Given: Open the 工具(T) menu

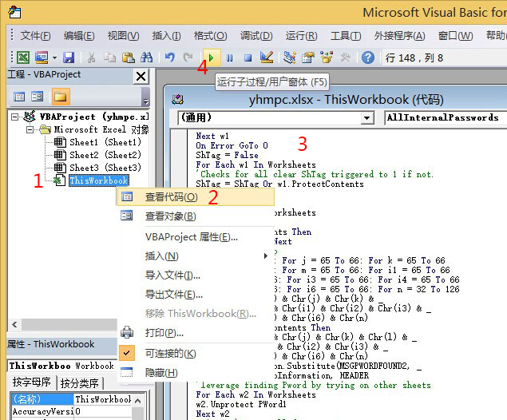Looking at the screenshot, I should tap(346, 36).
